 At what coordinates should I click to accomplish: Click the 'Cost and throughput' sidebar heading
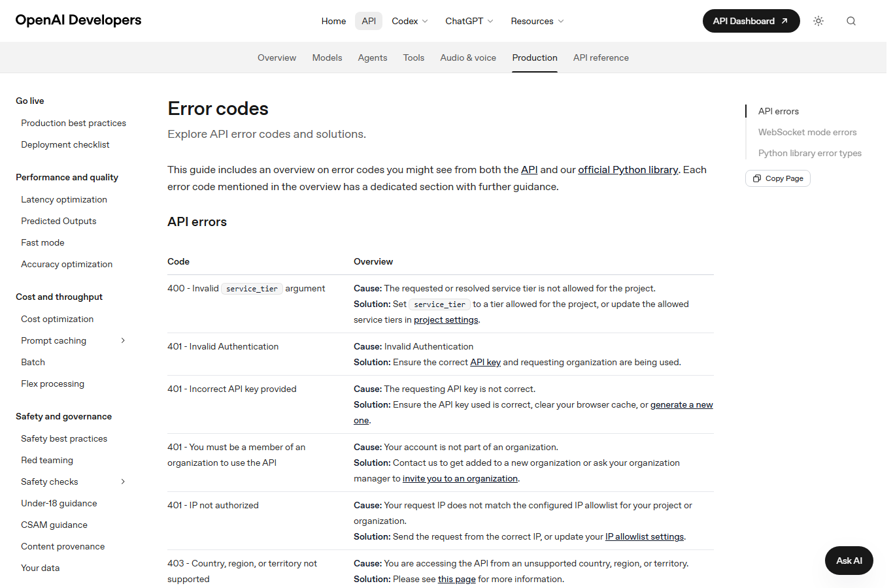tap(59, 297)
